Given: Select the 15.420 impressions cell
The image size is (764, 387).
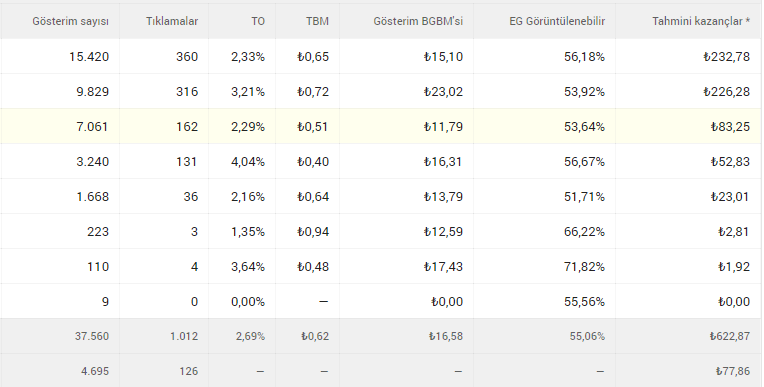Looking at the screenshot, I should click(x=89, y=57).
